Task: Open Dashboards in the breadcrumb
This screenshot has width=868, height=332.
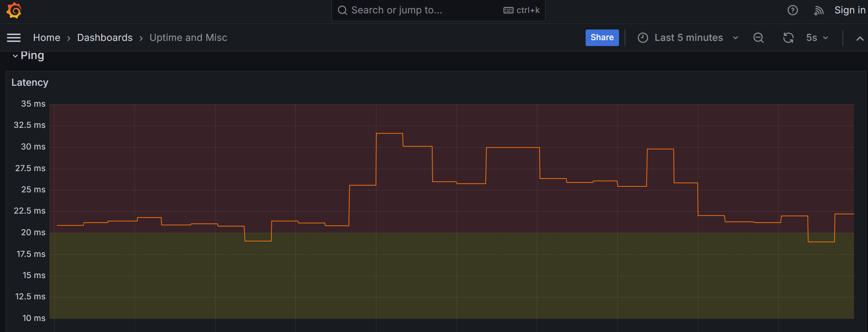Action: tap(105, 38)
